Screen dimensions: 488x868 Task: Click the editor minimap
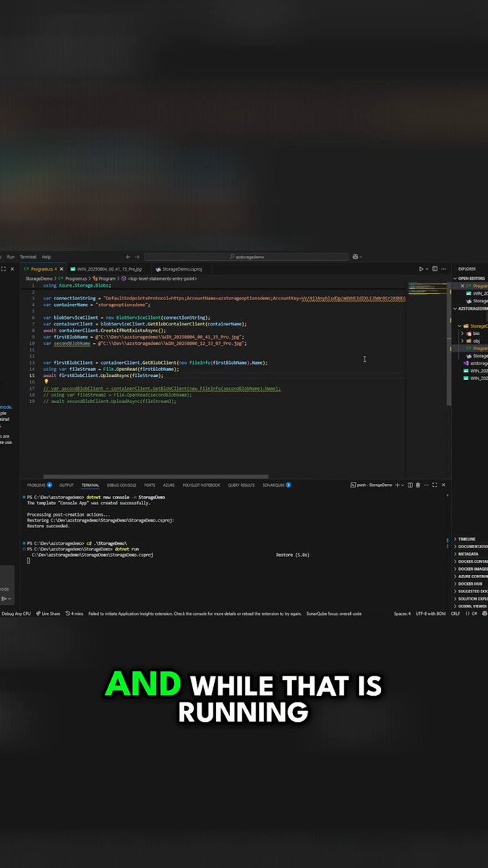click(x=427, y=289)
